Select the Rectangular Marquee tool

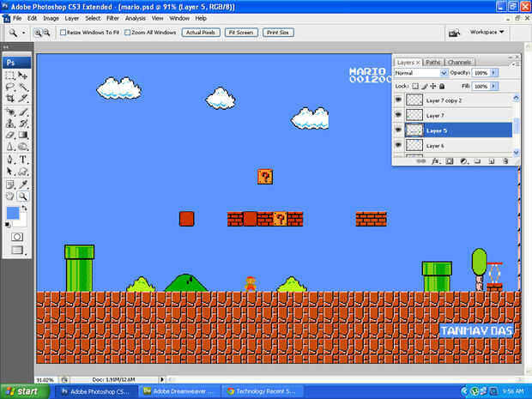10,76
